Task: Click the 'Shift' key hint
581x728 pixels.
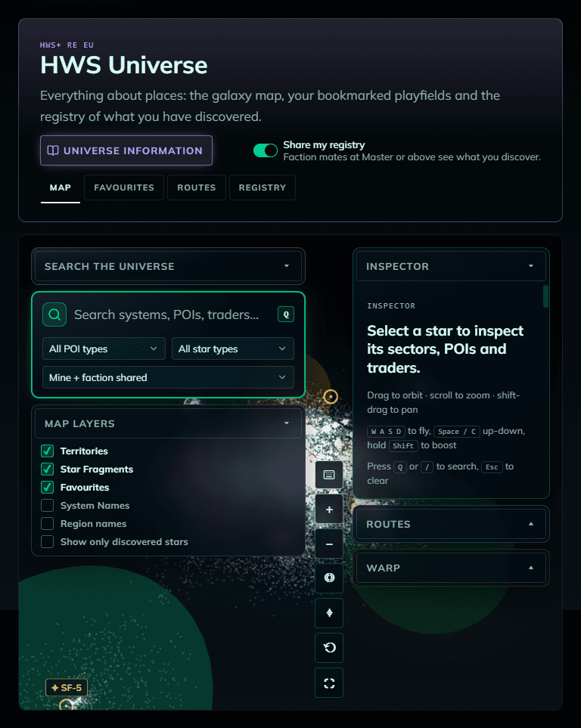Action: (403, 446)
